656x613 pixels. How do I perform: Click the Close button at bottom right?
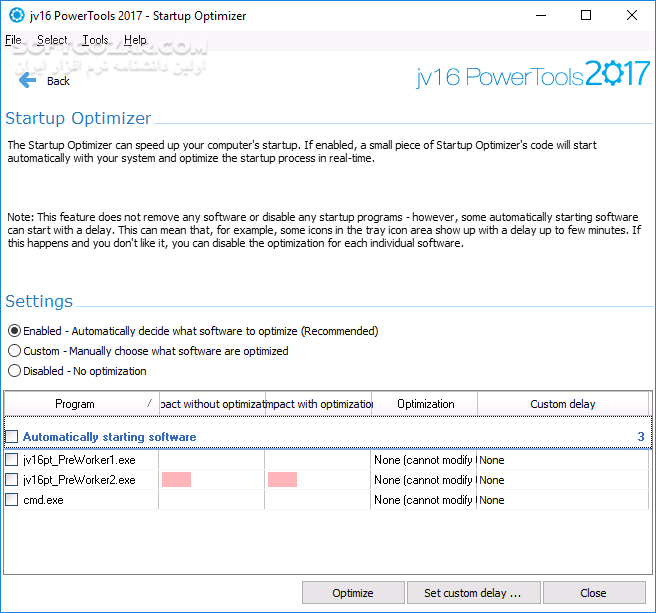[593, 593]
